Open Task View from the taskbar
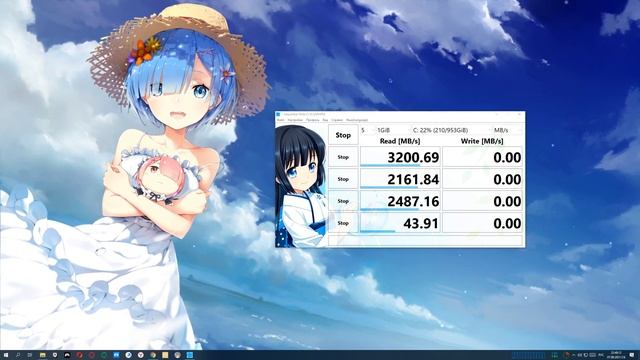Screen dimensions: 640x360 tap(30, 355)
